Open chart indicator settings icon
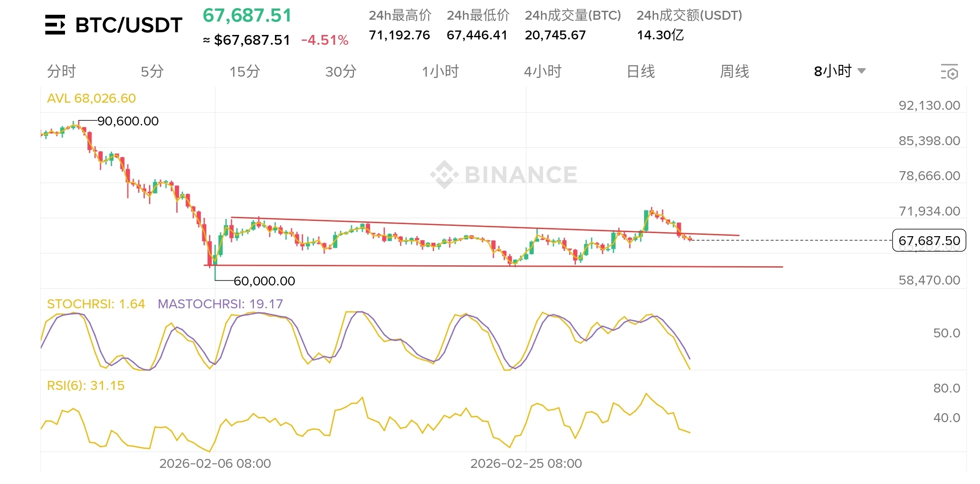This screenshot has width=980, height=484. click(949, 72)
